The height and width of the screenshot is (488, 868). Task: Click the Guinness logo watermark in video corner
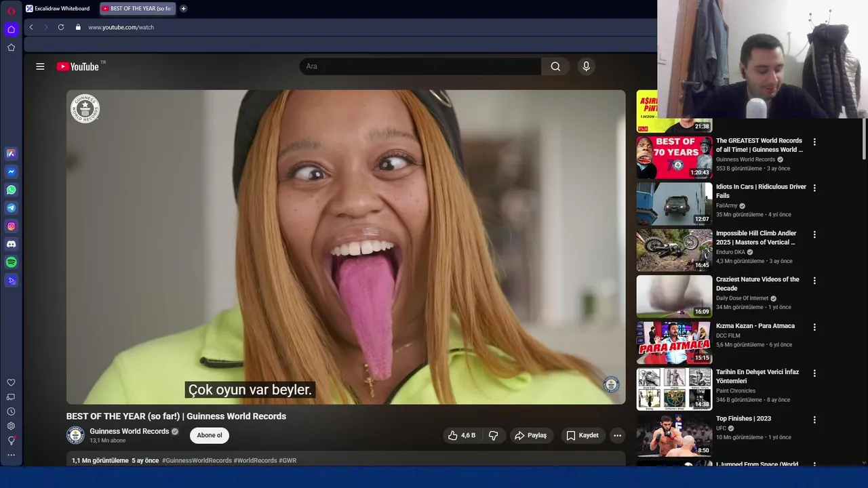[x=611, y=384]
